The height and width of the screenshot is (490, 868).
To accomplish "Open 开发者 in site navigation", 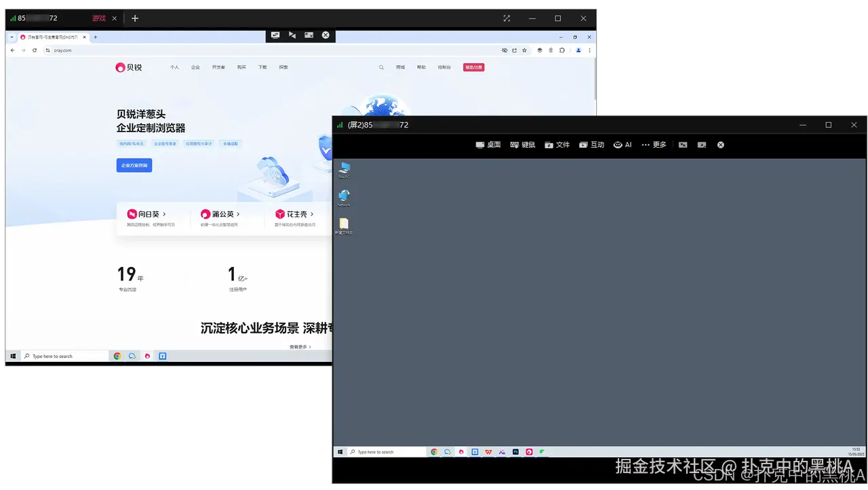I will [x=218, y=67].
